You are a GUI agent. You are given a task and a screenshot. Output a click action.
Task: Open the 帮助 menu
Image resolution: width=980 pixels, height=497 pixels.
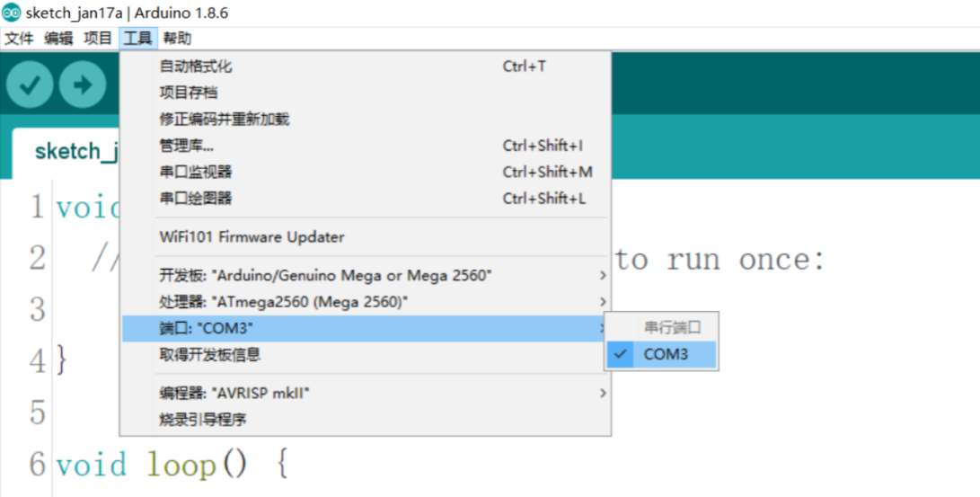178,39
